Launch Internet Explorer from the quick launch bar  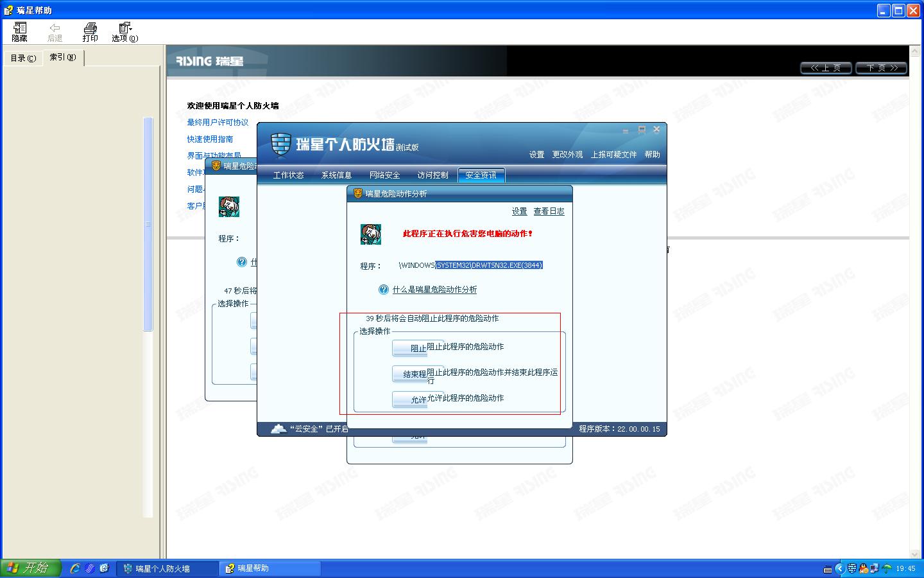[75, 568]
